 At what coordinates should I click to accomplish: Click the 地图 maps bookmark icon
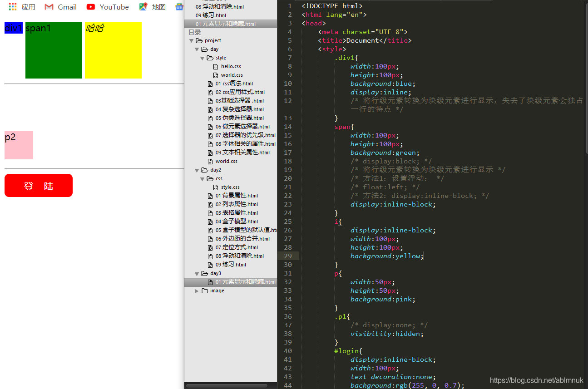click(143, 7)
